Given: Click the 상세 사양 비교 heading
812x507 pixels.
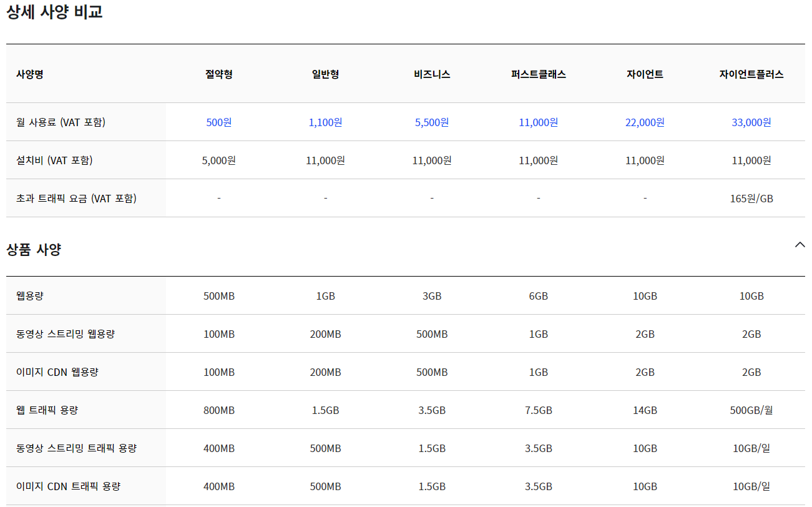Looking at the screenshot, I should point(54,12).
